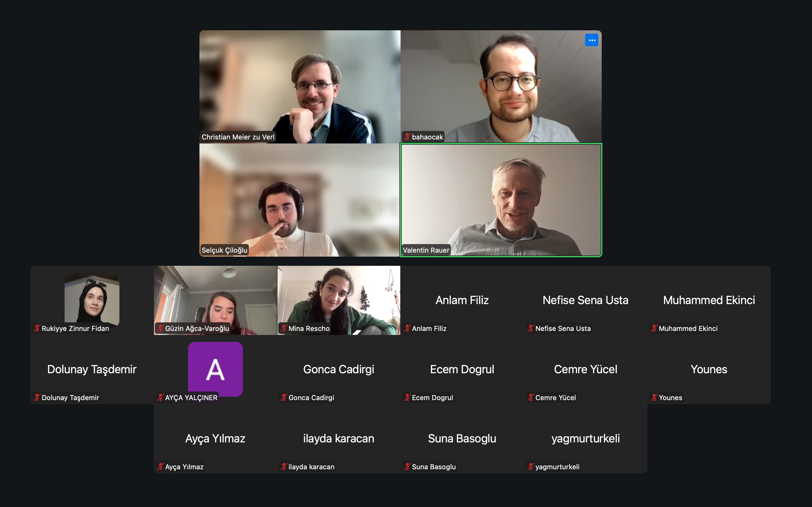Viewport: 812px width, 507px height.
Task: Click the muted mic icon beside Mina Rescho
Action: click(x=283, y=328)
